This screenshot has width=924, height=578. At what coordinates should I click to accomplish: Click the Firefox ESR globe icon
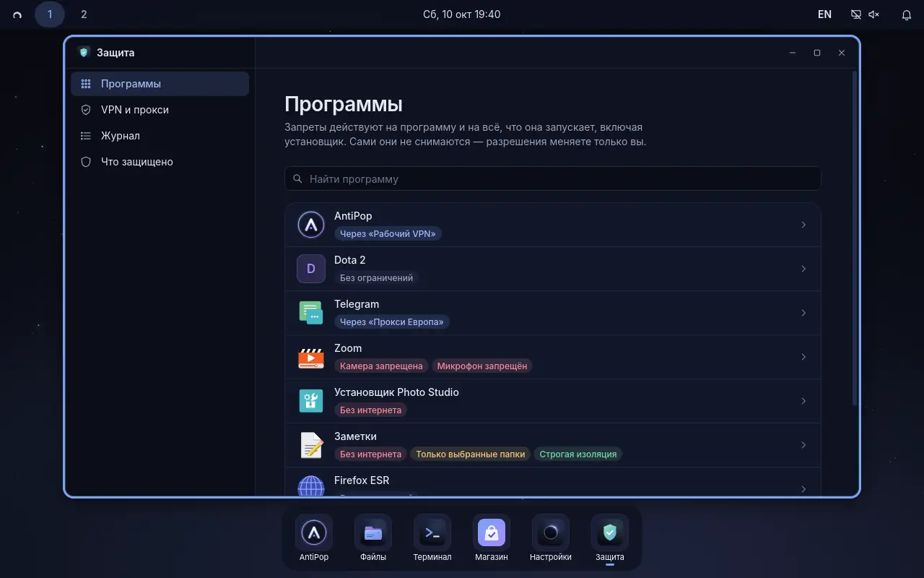[x=311, y=486]
